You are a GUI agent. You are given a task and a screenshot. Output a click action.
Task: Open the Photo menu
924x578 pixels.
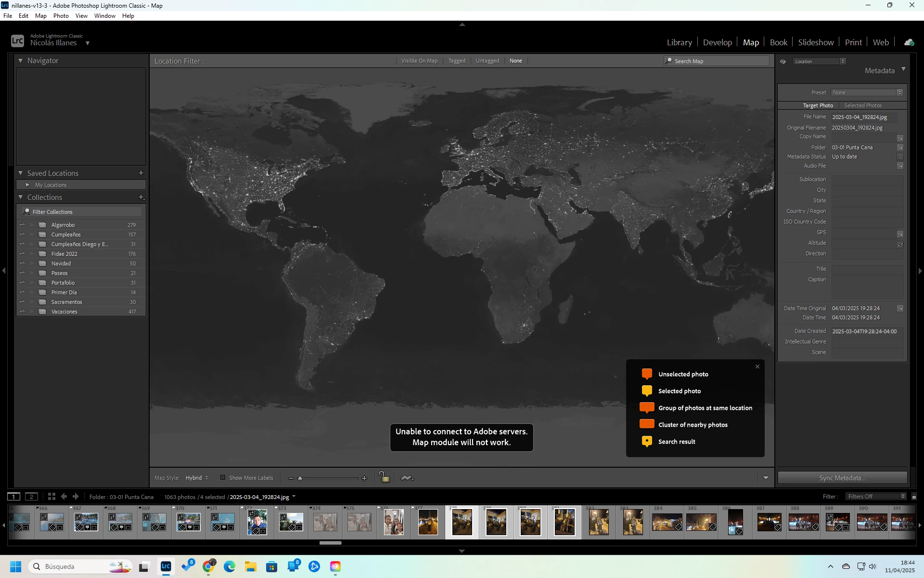click(x=61, y=16)
